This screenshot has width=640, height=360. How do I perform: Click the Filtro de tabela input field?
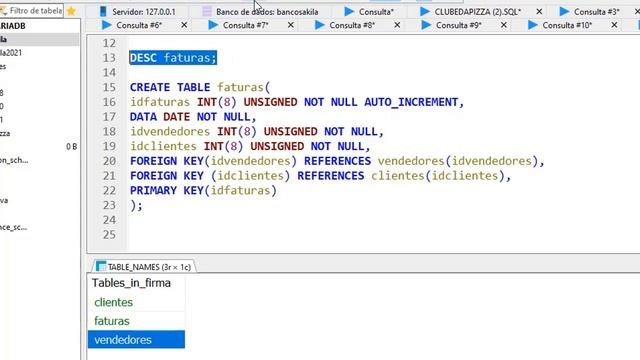coord(32,11)
